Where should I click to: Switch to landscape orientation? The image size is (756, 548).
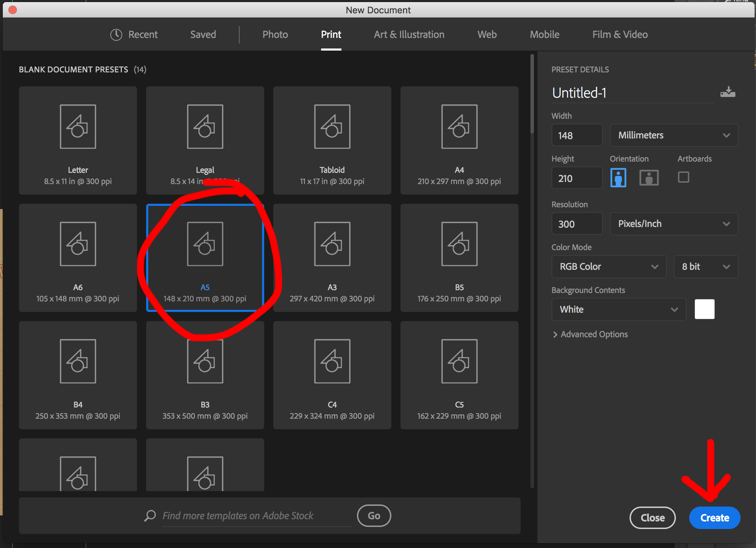coord(649,178)
